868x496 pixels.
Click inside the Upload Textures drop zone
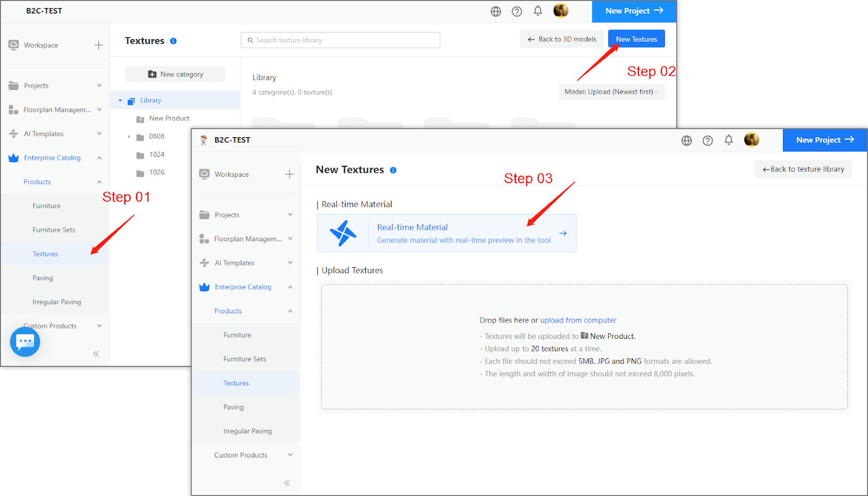pyautogui.click(x=584, y=347)
